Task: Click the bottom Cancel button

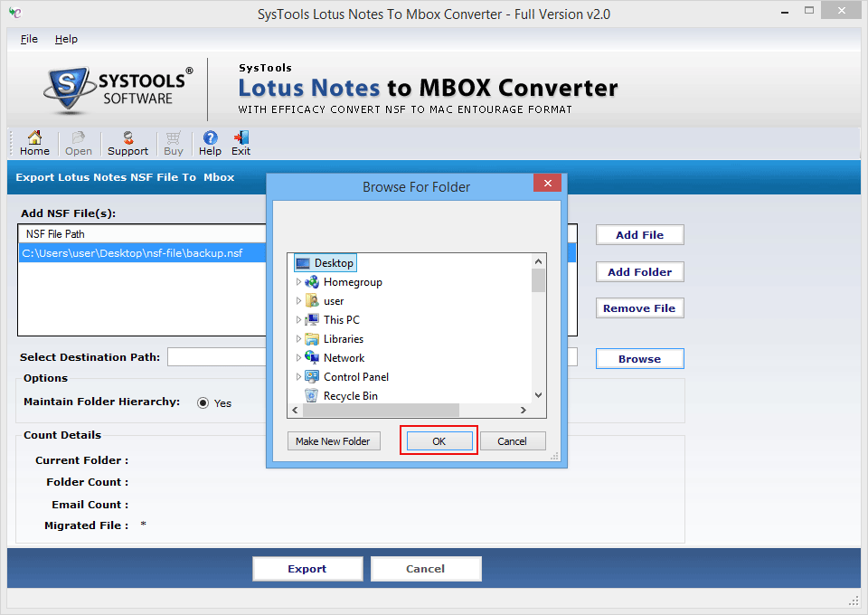Action: click(x=426, y=569)
